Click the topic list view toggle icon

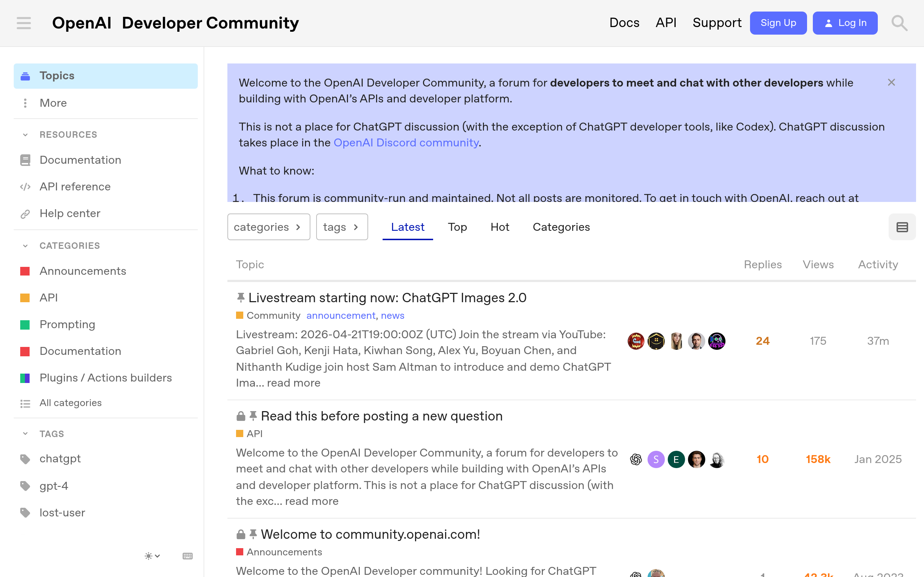902,227
